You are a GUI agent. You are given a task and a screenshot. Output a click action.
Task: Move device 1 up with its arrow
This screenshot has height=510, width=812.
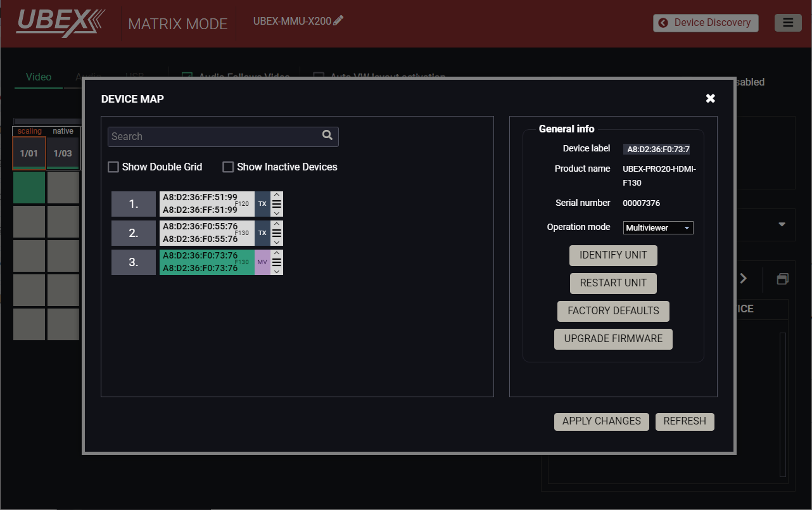click(x=277, y=195)
